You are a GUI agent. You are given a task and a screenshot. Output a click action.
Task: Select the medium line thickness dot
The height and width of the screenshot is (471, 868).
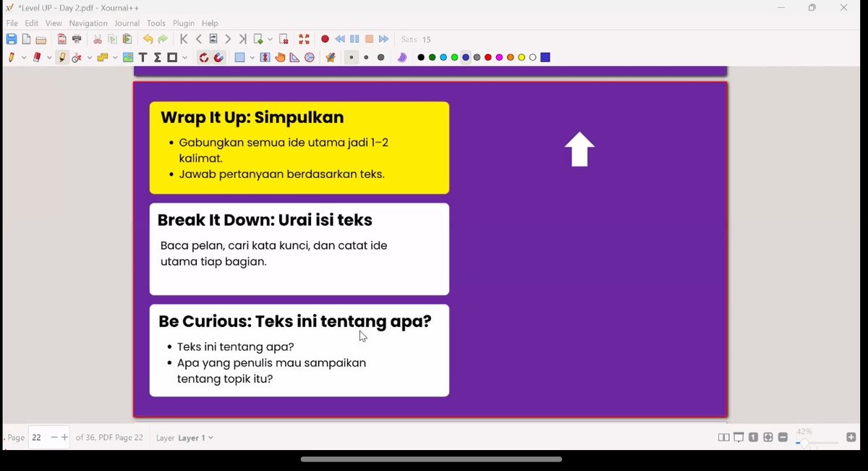(x=366, y=57)
